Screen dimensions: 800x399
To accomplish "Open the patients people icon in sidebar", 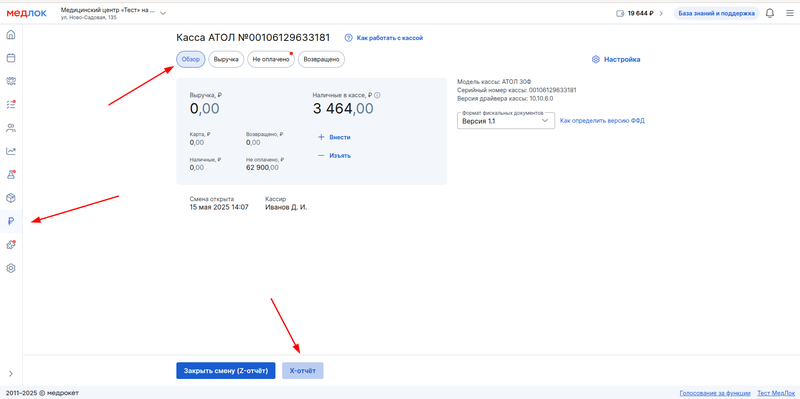I will [11, 128].
